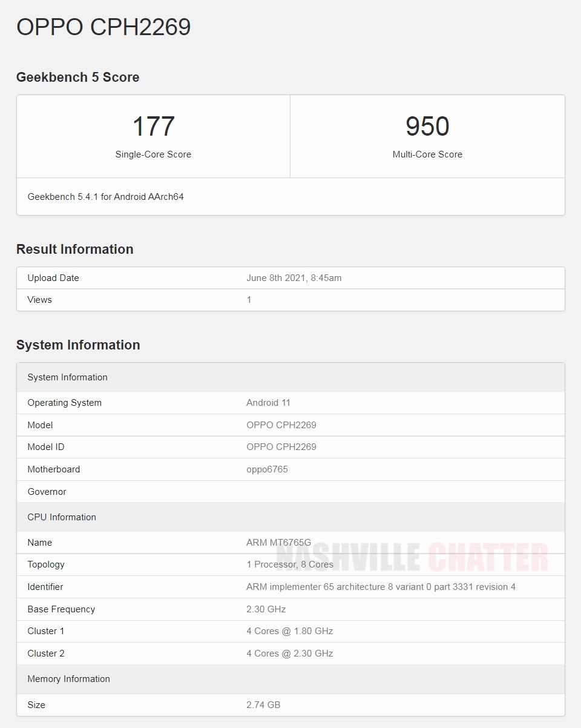The width and height of the screenshot is (581, 728).
Task: Click the Model row label
Action: [x=40, y=425]
